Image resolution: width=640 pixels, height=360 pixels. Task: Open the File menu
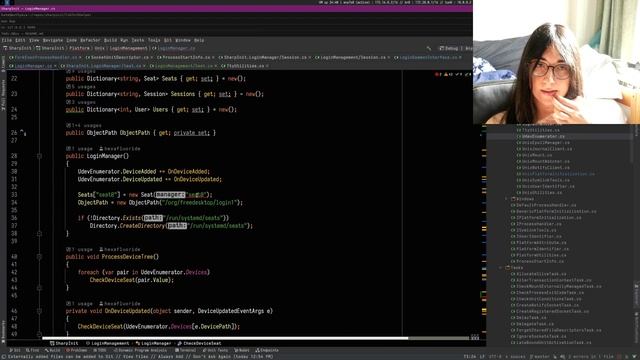(6, 40)
